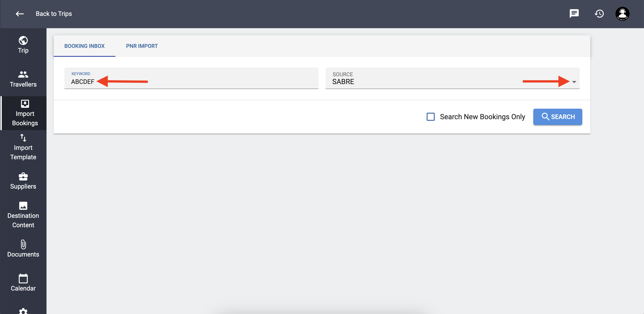Image resolution: width=644 pixels, height=314 pixels.
Task: Go back via Back to Trips
Action: 54,14
